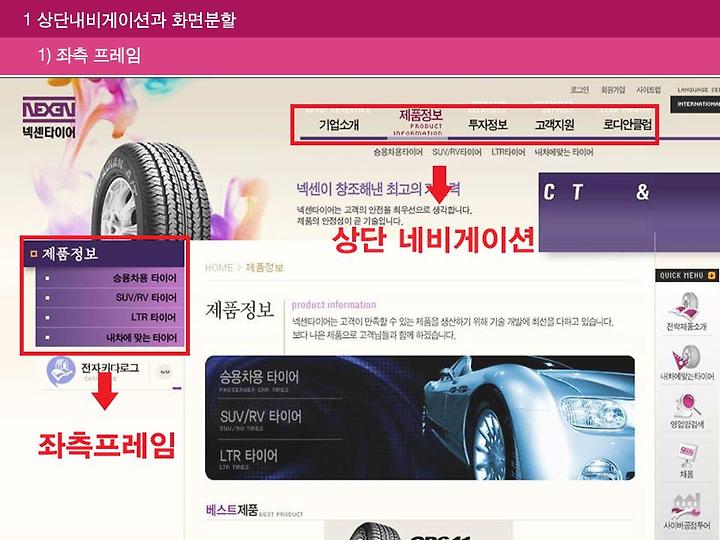720x540 pixels.
Task: Open 영업망검색 magnifier quick menu icon
Action: [687, 405]
